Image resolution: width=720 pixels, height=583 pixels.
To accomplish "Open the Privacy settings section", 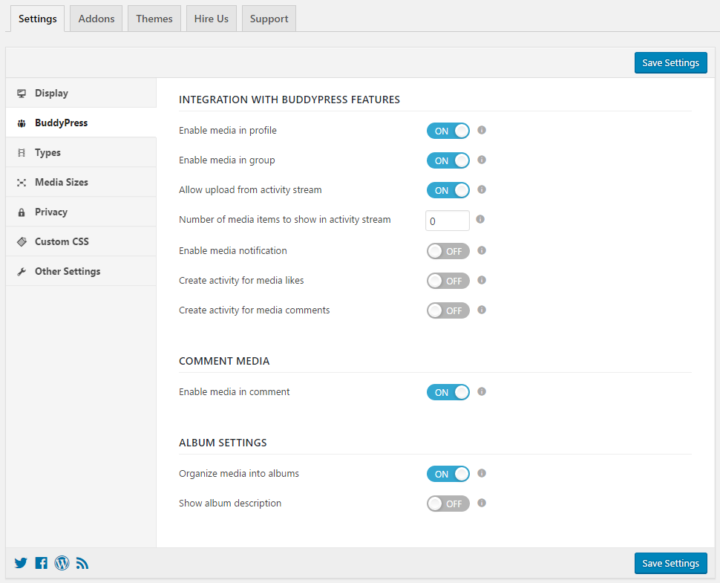I will coord(51,212).
